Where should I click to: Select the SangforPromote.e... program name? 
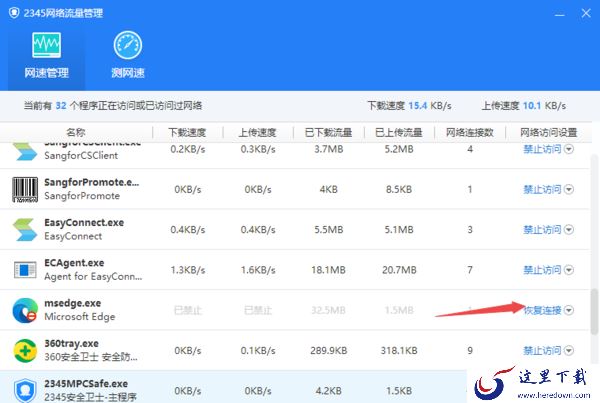[x=91, y=182]
